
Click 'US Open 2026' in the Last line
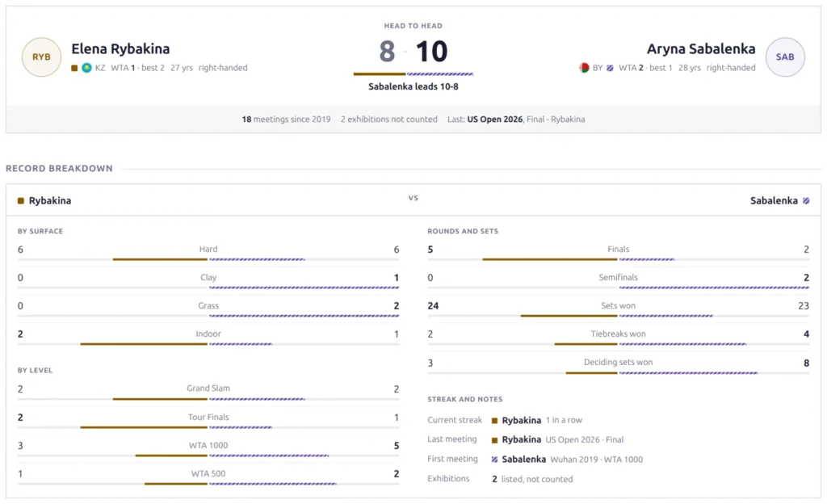click(x=495, y=120)
